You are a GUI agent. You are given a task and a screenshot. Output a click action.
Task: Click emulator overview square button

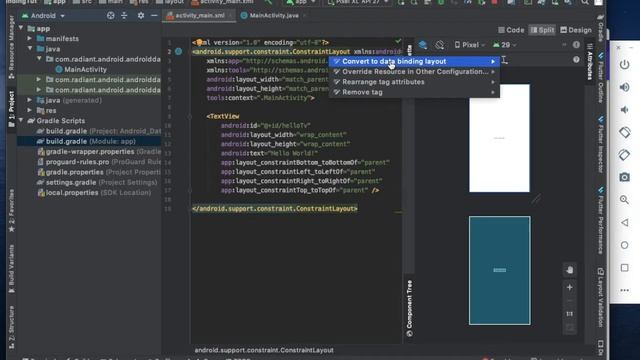point(624,267)
